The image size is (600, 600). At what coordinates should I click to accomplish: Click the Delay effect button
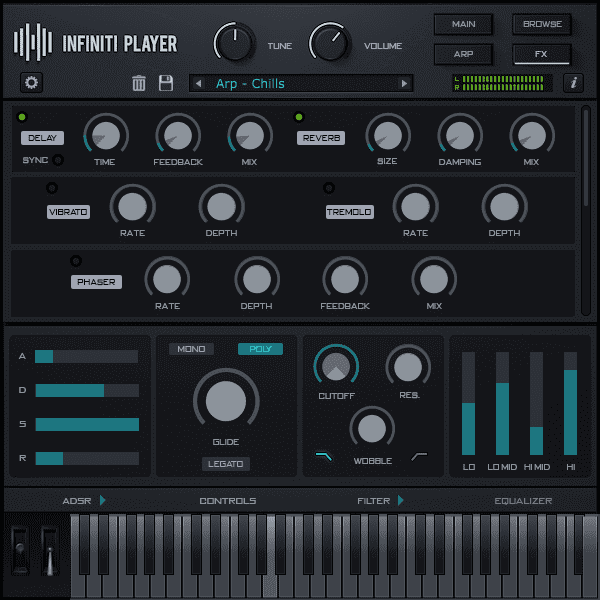coord(42,138)
